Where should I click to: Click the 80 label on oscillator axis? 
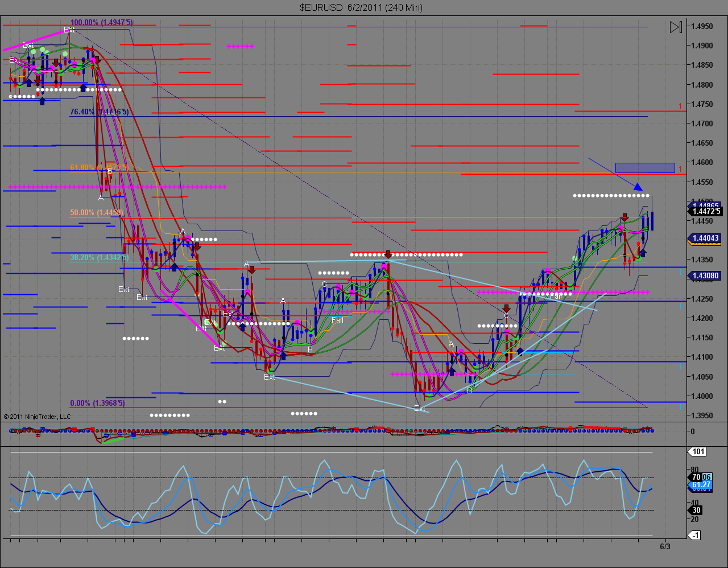tap(694, 470)
